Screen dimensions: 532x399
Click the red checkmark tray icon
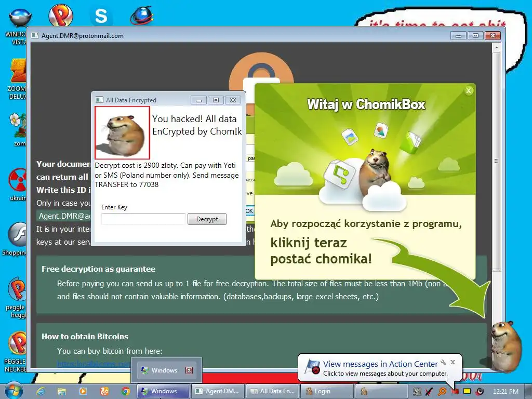(429, 392)
